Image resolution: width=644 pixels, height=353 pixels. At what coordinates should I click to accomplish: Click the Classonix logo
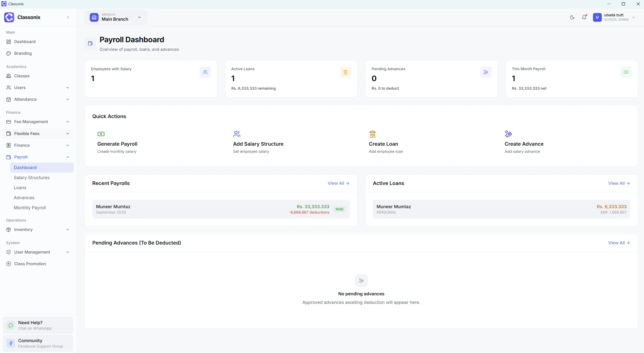point(9,17)
